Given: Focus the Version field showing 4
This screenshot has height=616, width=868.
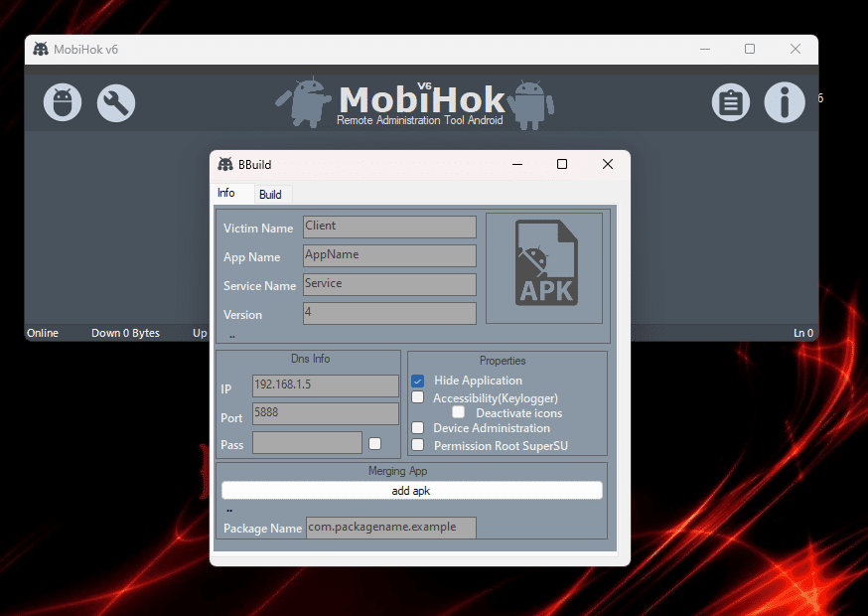Looking at the screenshot, I should tap(389, 313).
